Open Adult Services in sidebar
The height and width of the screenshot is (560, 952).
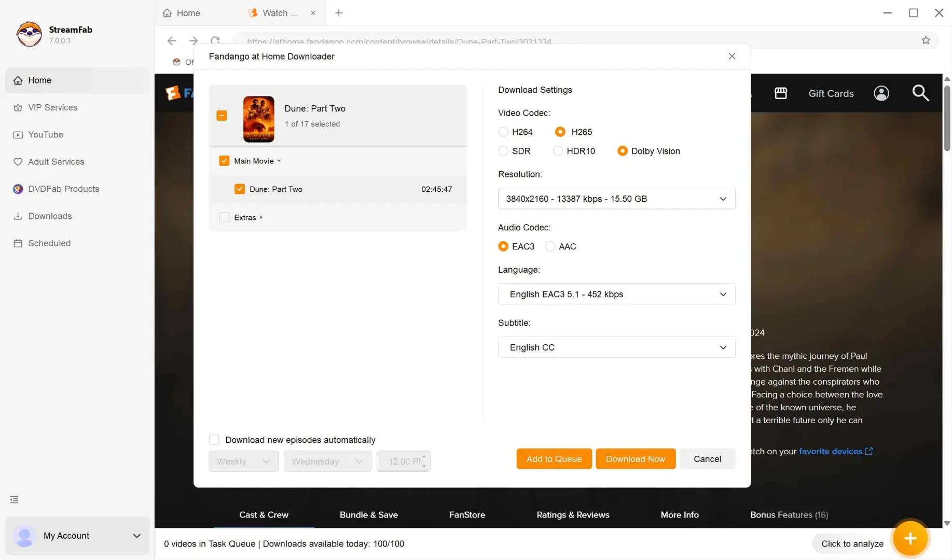coord(77,162)
